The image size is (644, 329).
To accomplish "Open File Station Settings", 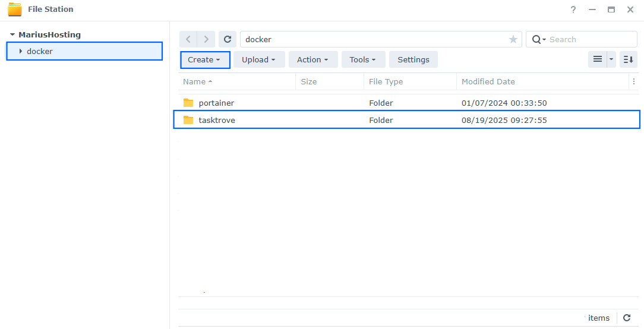I will tap(413, 59).
